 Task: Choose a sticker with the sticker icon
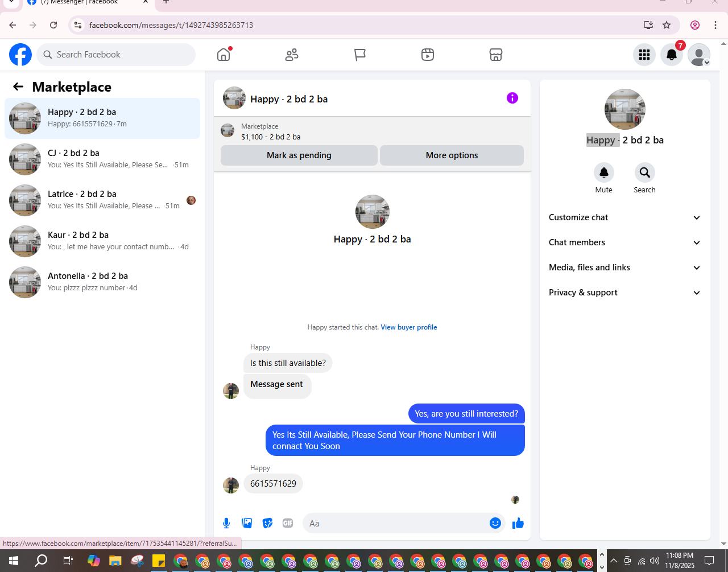point(267,523)
